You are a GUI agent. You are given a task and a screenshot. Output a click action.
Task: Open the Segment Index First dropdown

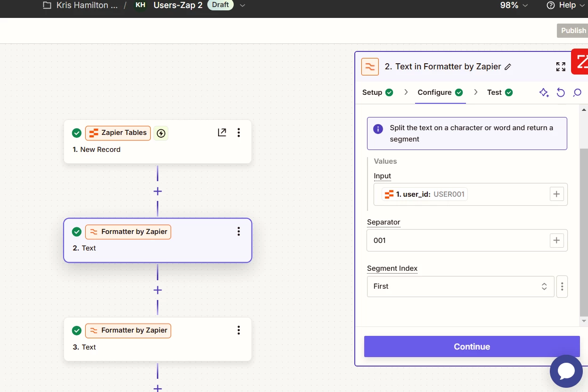pyautogui.click(x=460, y=286)
